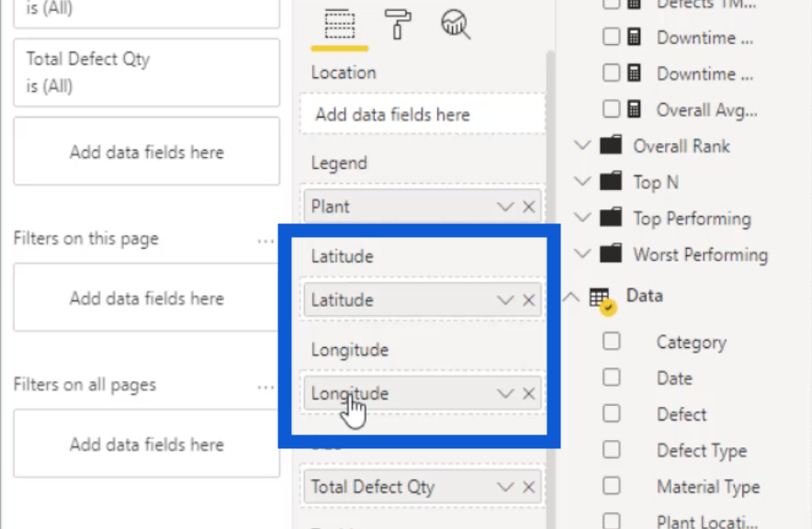Open the Total Defect Qty field dropdown
812x529 pixels.
pyautogui.click(x=505, y=487)
